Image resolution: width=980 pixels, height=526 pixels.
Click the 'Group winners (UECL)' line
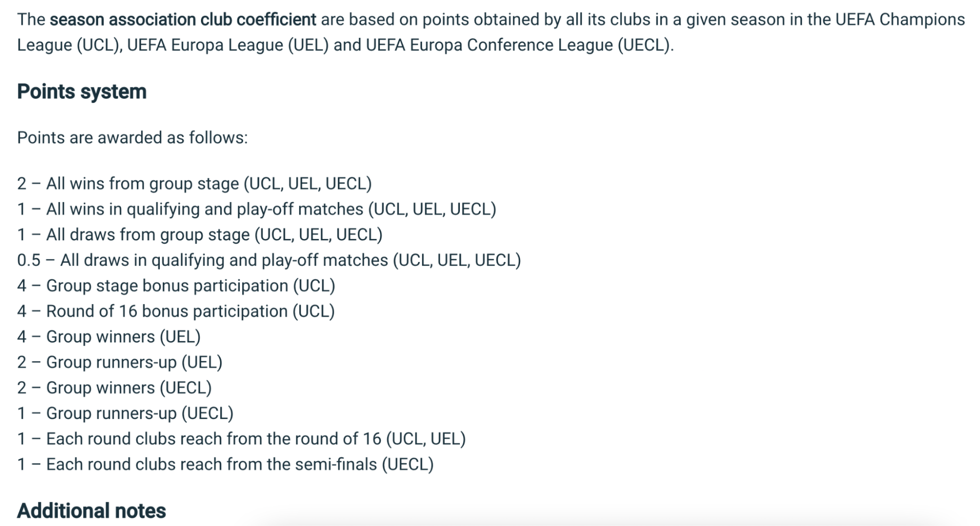[x=114, y=388]
